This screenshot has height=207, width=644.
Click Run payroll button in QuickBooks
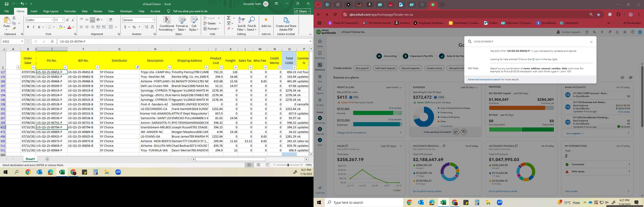point(362,68)
